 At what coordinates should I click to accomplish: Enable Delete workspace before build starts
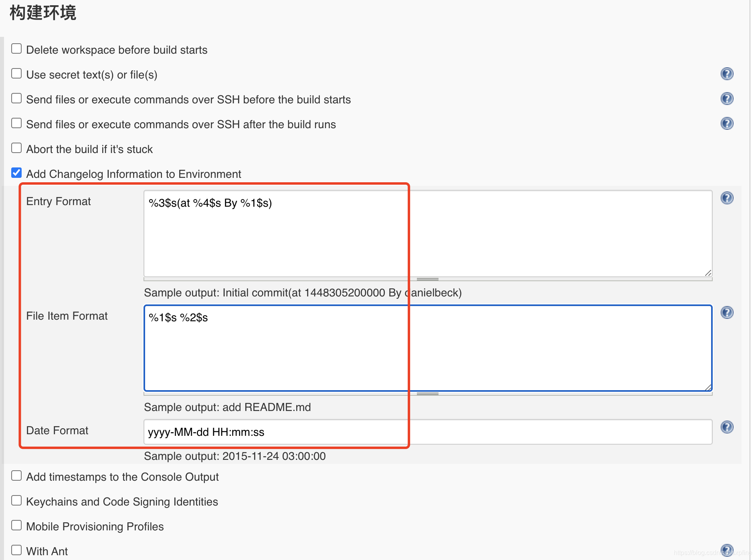16,49
